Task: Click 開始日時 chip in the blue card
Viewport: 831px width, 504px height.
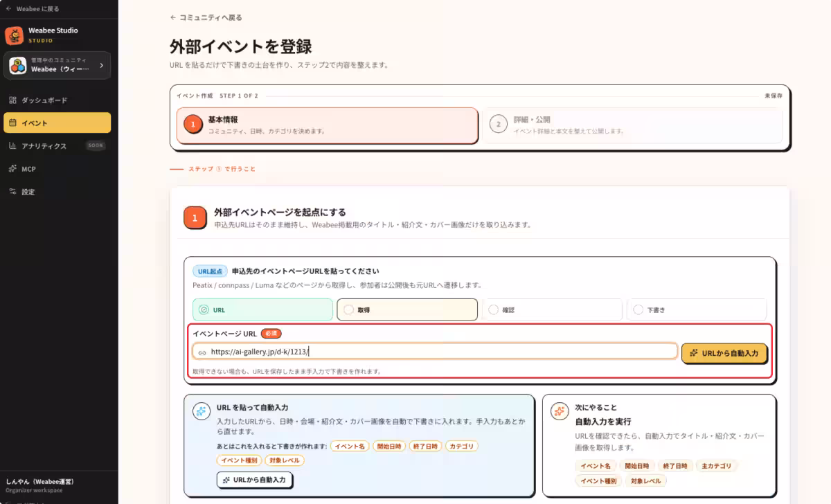Action: click(x=389, y=447)
